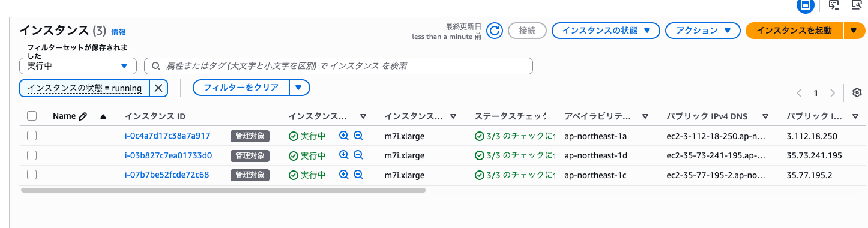Zoom-out filter icon for i-03b827c7ea01733d0 state
The height and width of the screenshot is (228, 868).
[x=358, y=155]
